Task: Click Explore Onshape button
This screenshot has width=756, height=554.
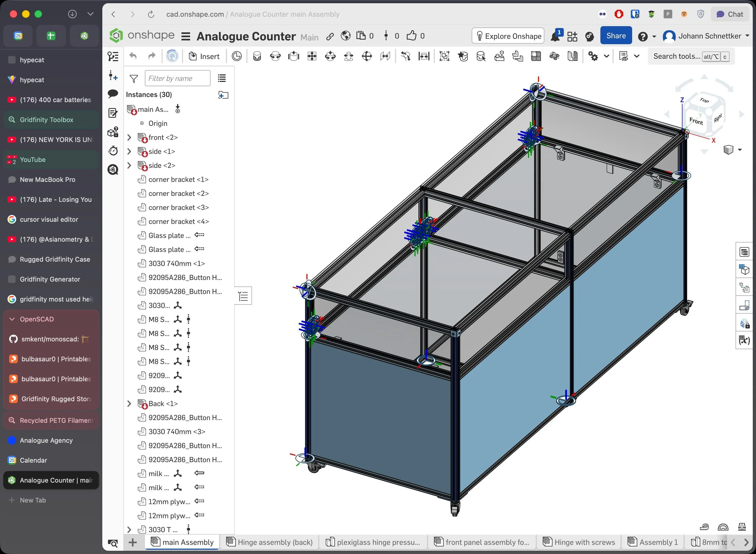Action: [508, 36]
